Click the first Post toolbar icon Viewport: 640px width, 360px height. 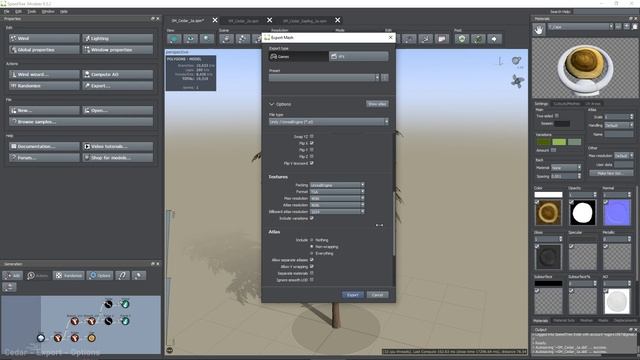click(462, 39)
